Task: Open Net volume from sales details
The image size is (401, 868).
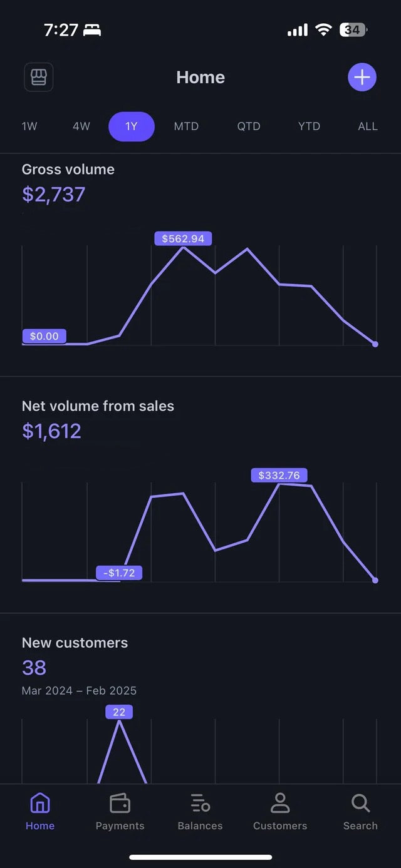Action: [98, 406]
